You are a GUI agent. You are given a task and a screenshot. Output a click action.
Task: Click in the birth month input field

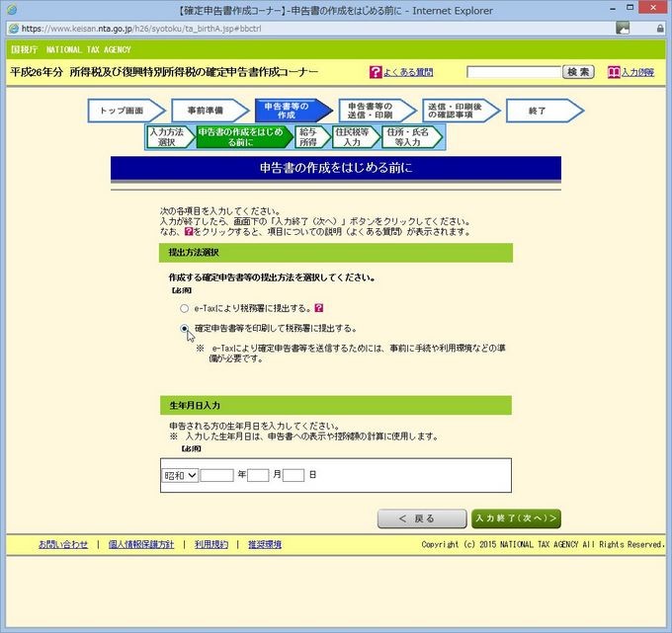click(x=258, y=475)
